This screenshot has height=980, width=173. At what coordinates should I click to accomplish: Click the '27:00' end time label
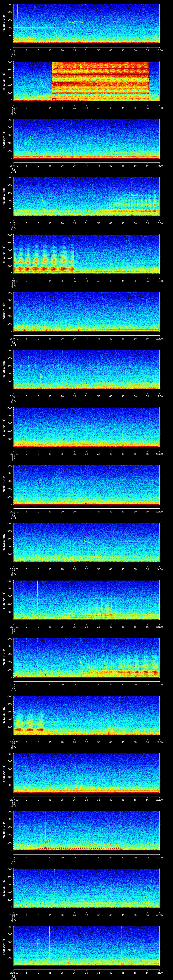point(159,742)
